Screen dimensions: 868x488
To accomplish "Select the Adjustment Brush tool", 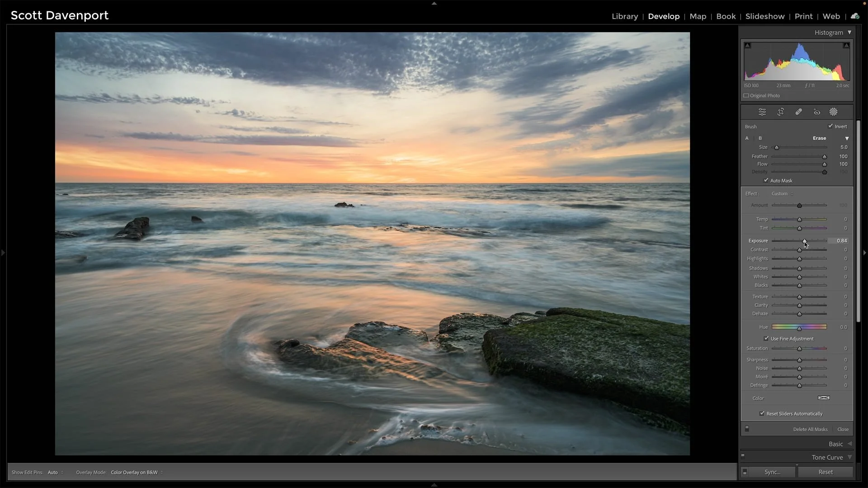I will [x=833, y=112].
